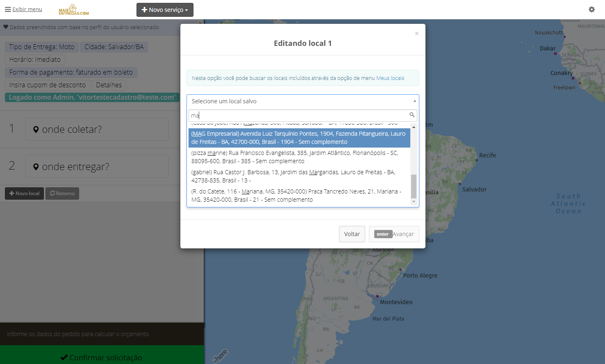
Task: Click the list scrollbar down arrow
Action: [414, 201]
